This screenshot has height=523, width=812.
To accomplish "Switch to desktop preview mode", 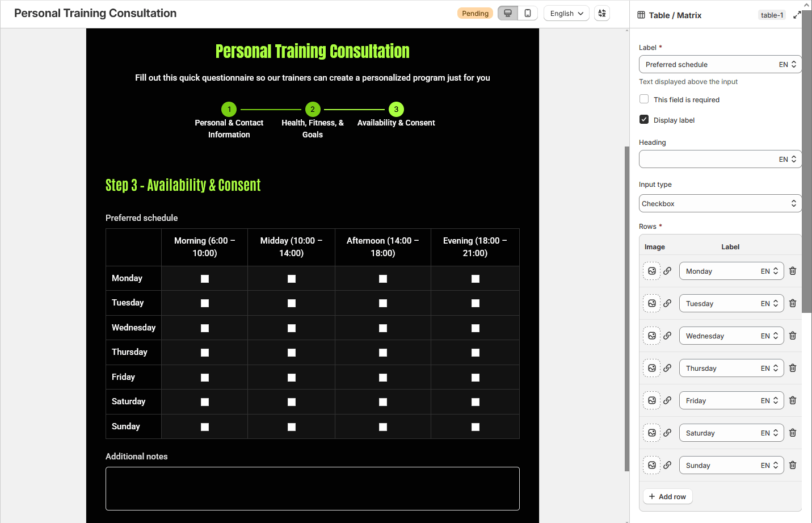I will point(508,13).
